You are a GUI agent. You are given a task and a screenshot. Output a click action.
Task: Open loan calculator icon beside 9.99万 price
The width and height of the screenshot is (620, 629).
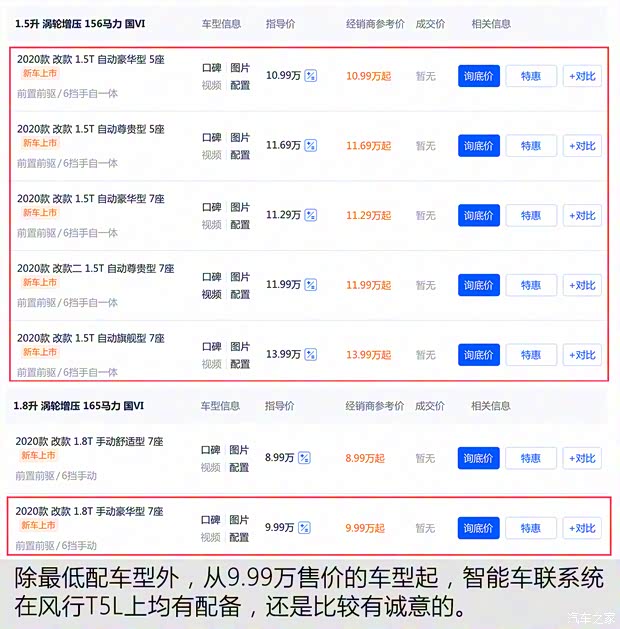click(x=304, y=528)
